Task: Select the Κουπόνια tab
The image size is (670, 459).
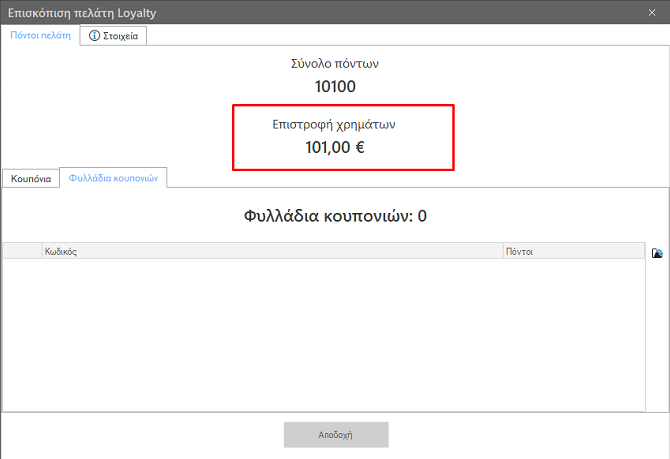Action: pyautogui.click(x=31, y=179)
